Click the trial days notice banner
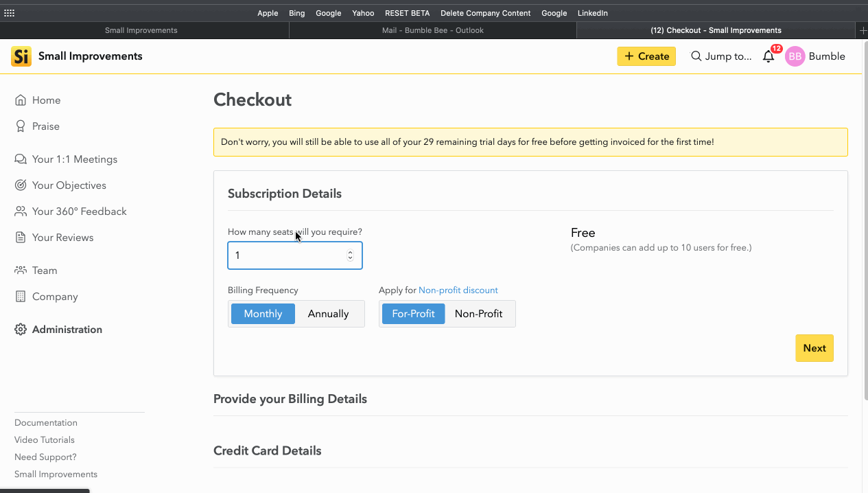Screen dimensions: 868x493 [x=530, y=142]
